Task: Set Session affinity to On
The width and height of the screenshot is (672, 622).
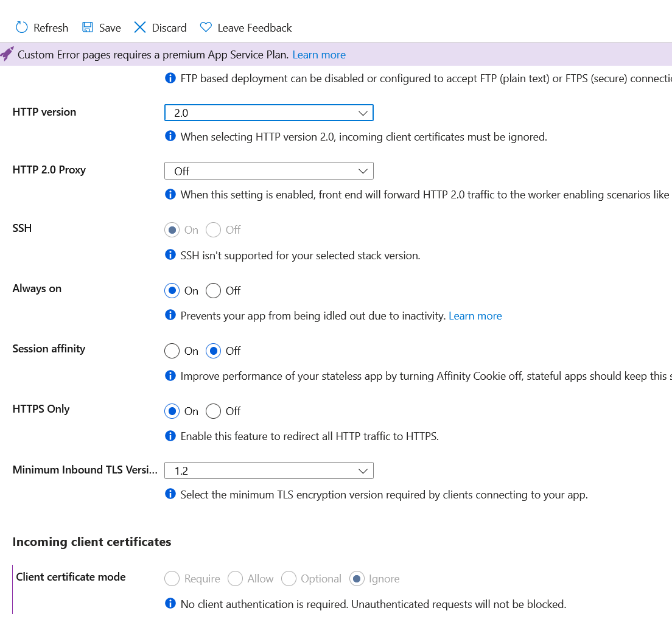Action: pos(172,351)
